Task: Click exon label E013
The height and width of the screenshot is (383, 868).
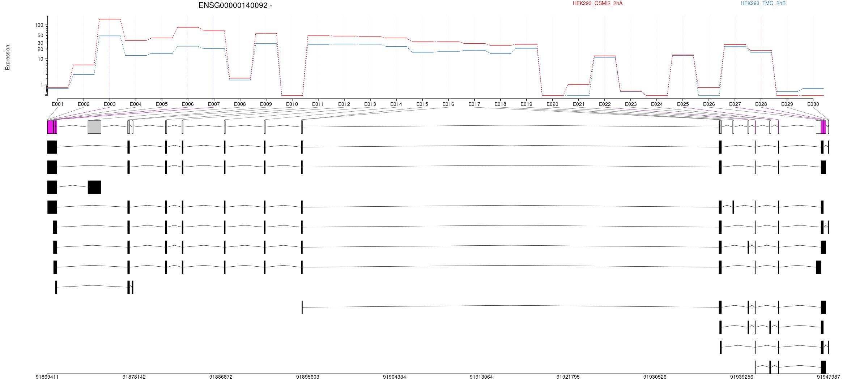Action: pos(370,104)
